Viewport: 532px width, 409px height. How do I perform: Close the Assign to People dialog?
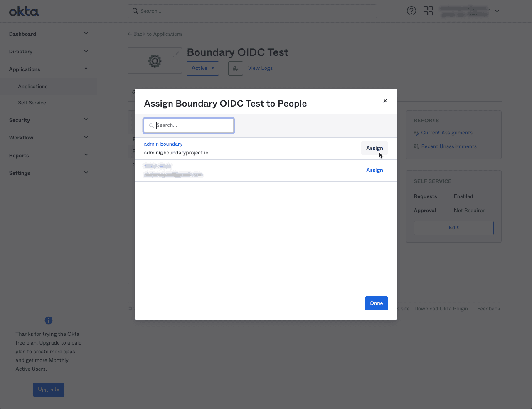pos(385,101)
